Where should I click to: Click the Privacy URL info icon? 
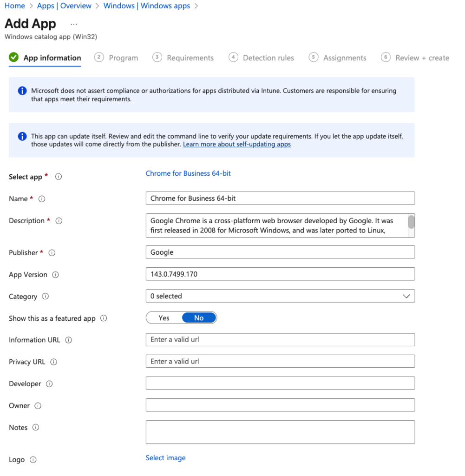point(54,362)
